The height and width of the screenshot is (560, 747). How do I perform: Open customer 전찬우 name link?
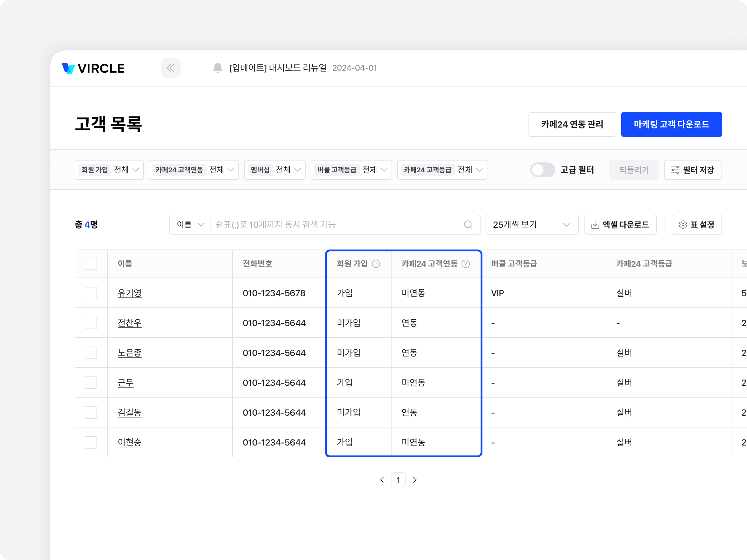click(x=129, y=323)
